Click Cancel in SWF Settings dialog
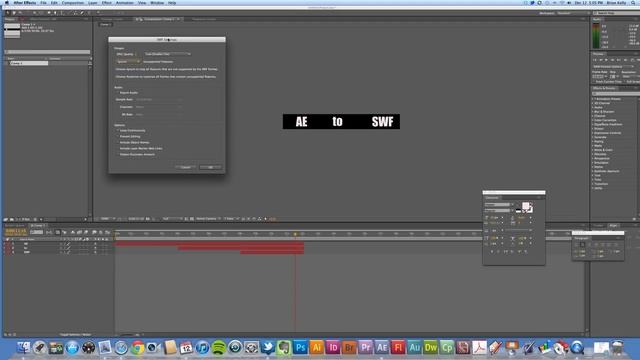The width and height of the screenshot is (640, 360). click(x=186, y=167)
